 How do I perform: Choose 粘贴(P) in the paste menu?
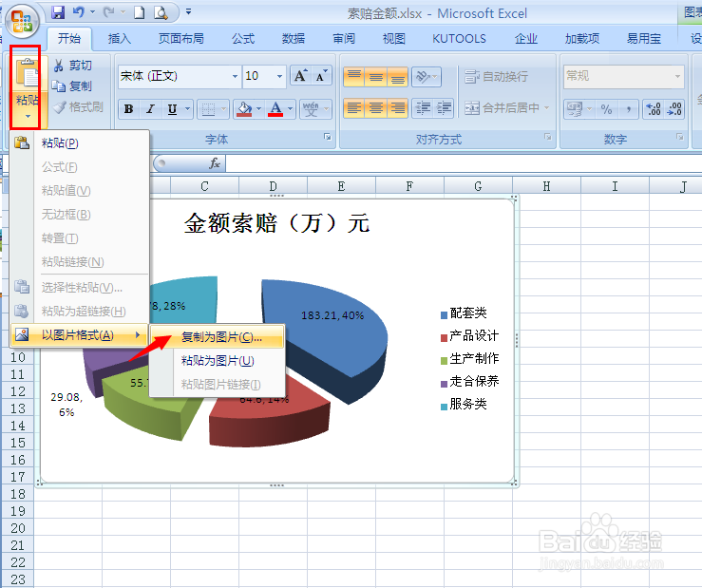80,143
